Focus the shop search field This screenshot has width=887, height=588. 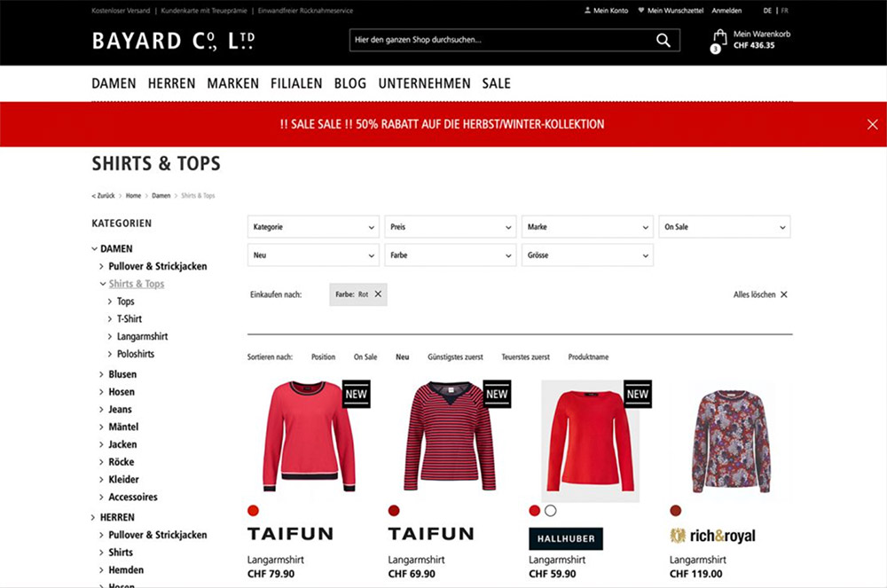[x=500, y=40]
